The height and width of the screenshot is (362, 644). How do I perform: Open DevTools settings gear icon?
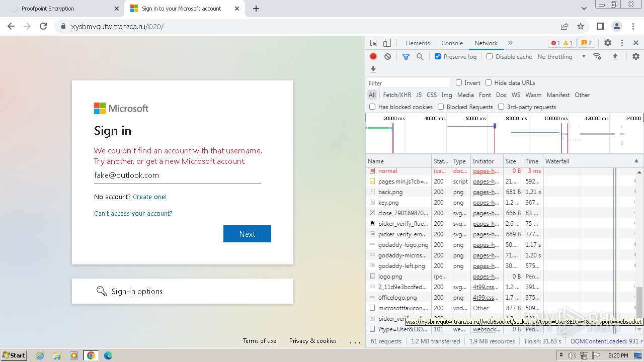608,43
